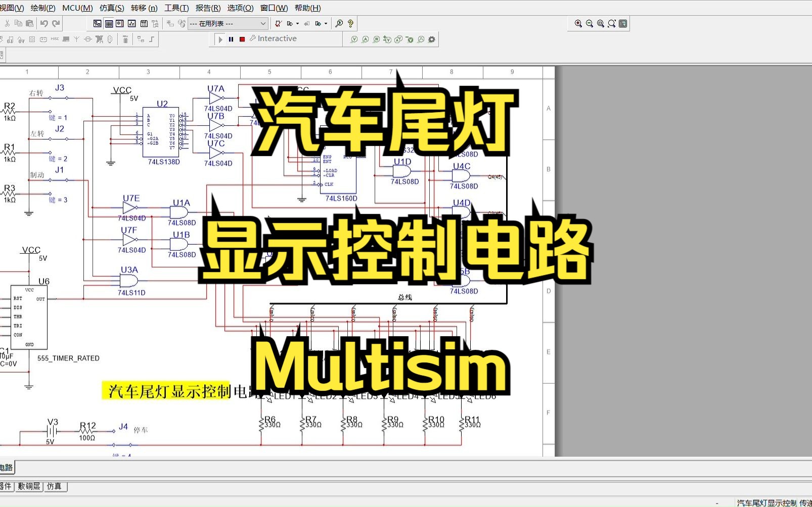Place a digital probe
The width and height of the screenshot is (812, 507).
(421, 39)
